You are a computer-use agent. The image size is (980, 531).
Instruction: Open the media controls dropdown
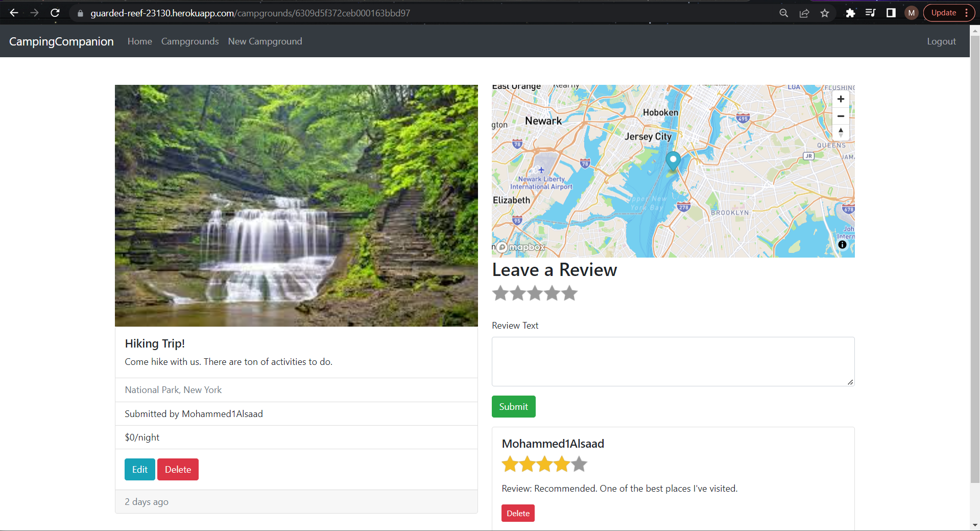click(870, 13)
